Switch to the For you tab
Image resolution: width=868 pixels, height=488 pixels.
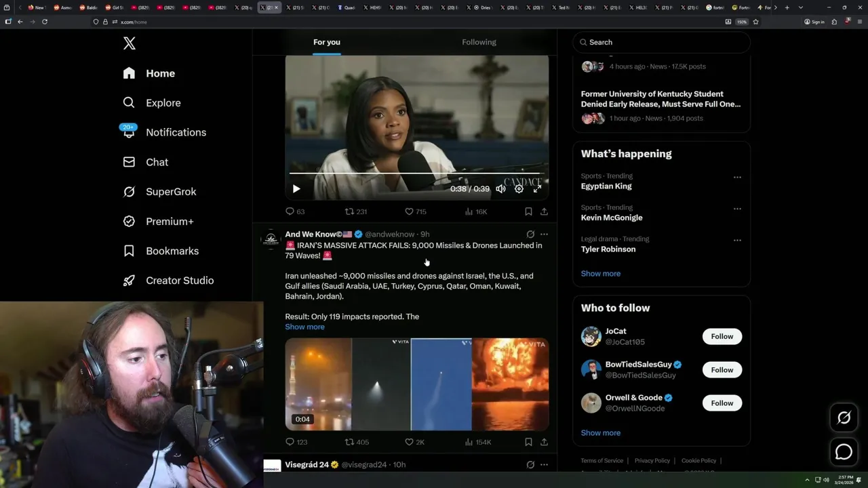click(327, 42)
